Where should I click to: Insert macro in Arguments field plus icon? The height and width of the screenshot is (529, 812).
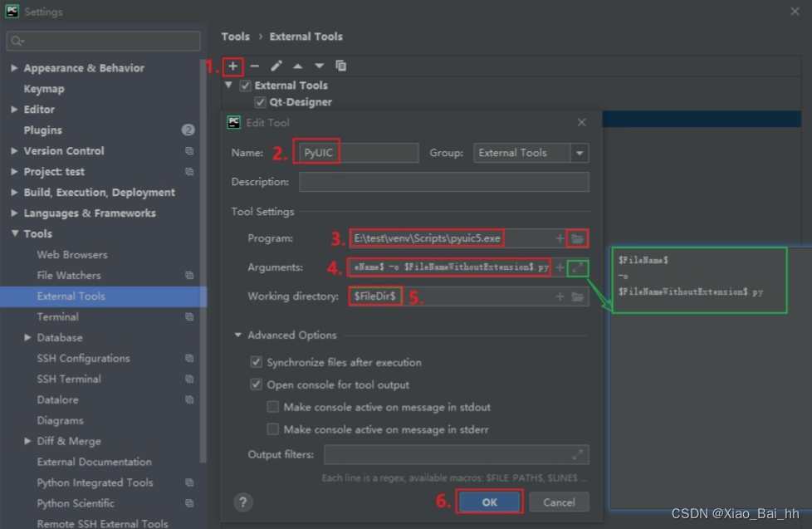[560, 267]
